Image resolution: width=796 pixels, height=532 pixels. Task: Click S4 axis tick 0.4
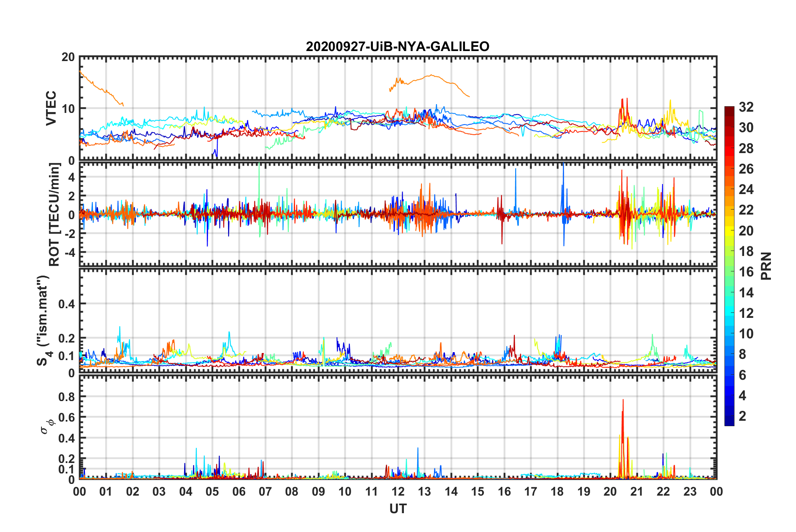(x=67, y=304)
